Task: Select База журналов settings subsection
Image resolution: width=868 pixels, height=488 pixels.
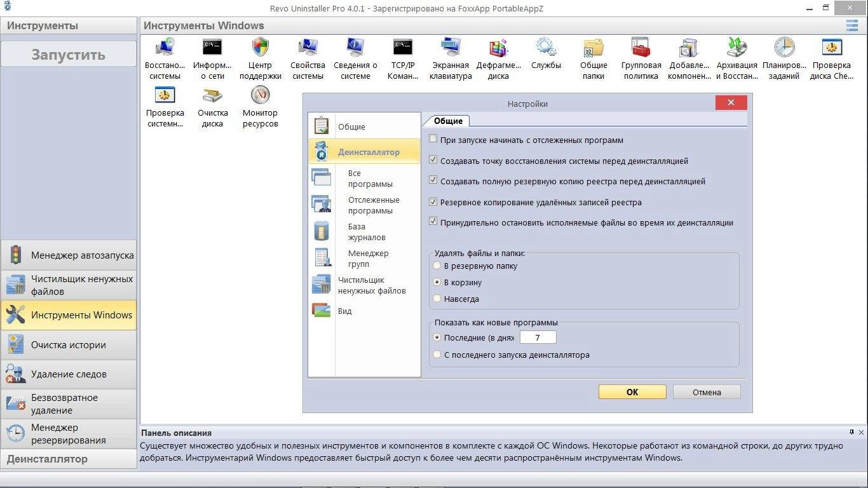Action: click(x=363, y=232)
